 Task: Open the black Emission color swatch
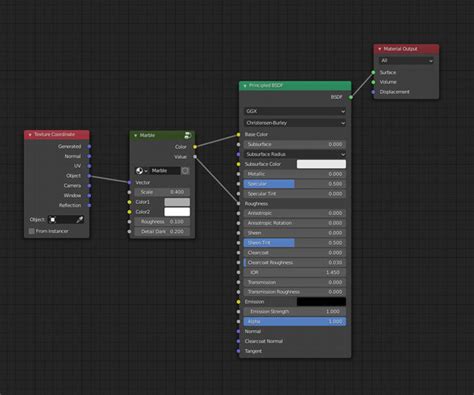coord(321,302)
